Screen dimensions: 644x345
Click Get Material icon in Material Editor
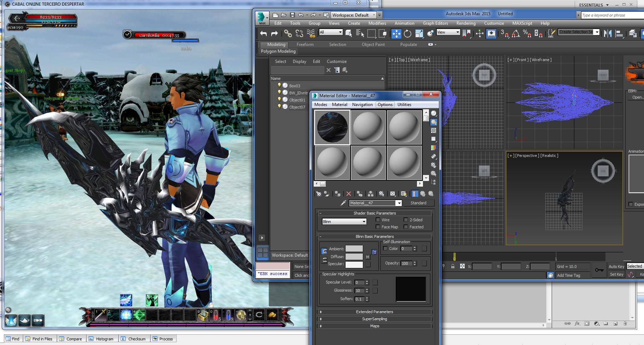click(318, 194)
